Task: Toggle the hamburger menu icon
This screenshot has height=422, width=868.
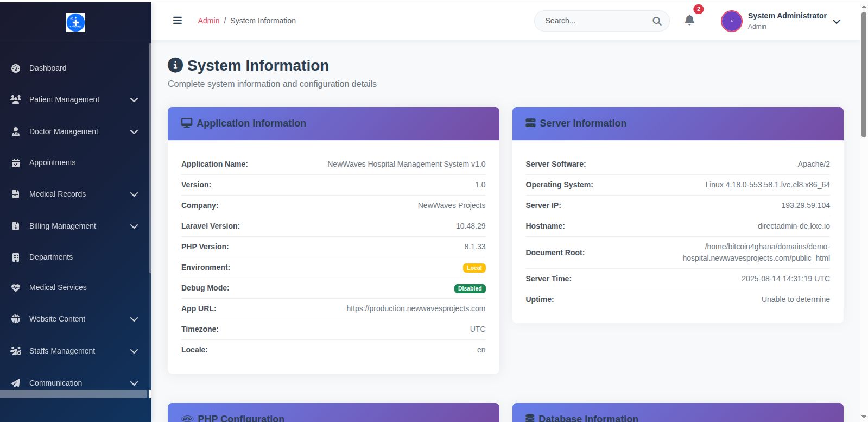Action: pos(178,21)
